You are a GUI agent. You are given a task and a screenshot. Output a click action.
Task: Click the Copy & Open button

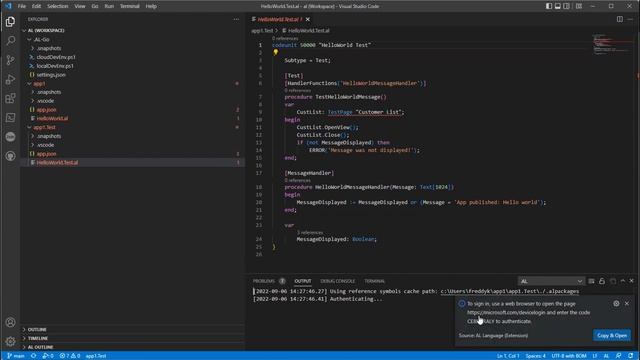click(612, 336)
